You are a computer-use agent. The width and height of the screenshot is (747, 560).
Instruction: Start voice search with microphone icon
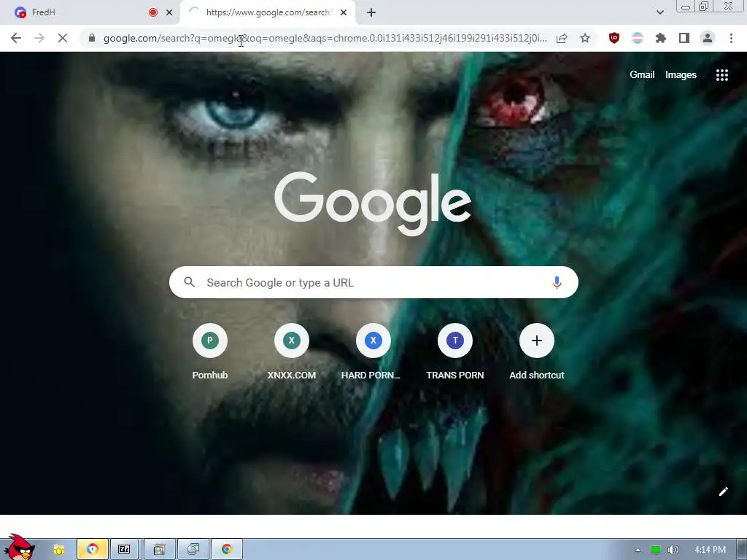[x=557, y=282]
